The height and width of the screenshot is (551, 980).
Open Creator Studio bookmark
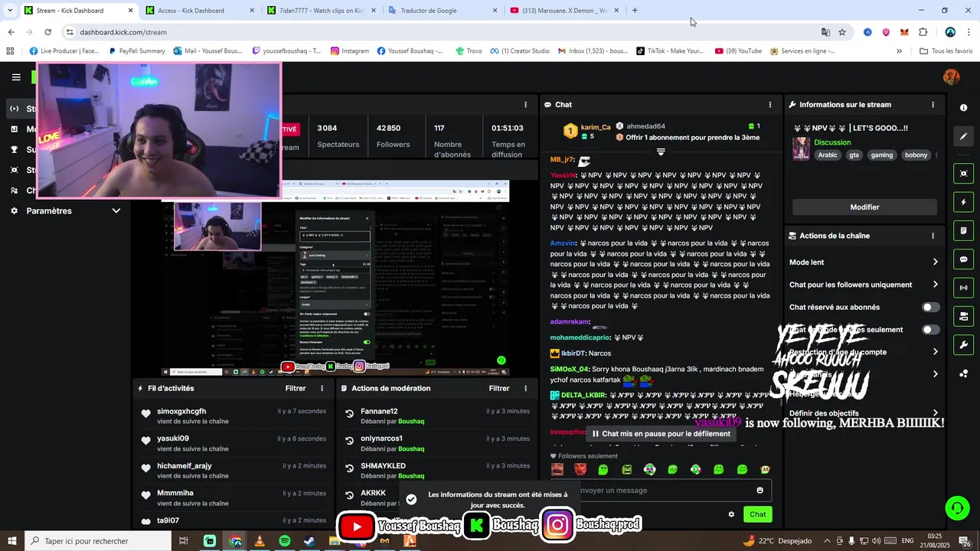[519, 51]
